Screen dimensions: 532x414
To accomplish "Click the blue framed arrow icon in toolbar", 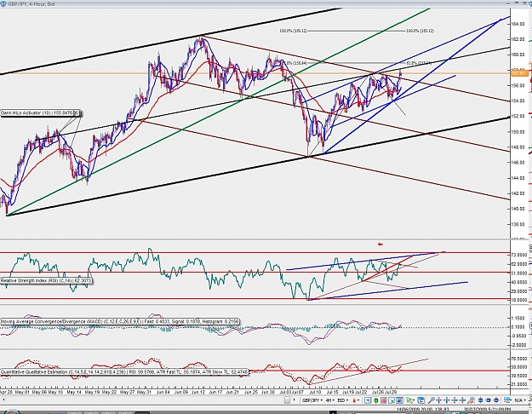I will pyautogui.click(x=368, y=400).
